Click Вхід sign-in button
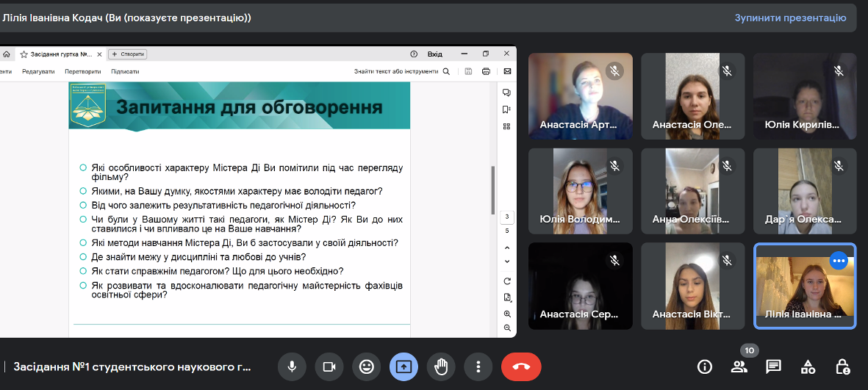The width and height of the screenshot is (868, 390). (x=435, y=54)
